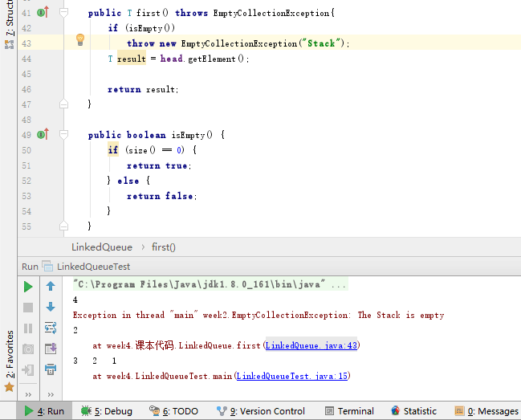Select the LinkedQueueTest run configuration tab
The image size is (521, 420).
tap(93, 267)
